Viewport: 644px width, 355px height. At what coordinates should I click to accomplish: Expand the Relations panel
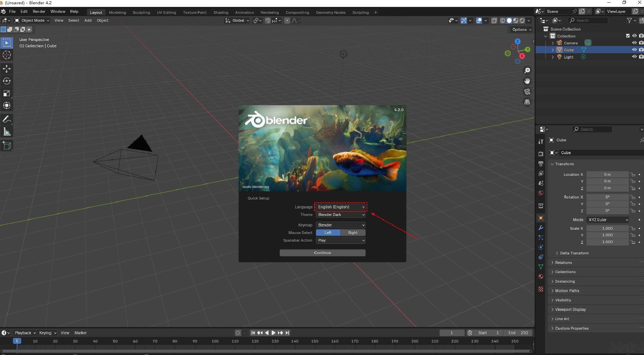pos(563,263)
